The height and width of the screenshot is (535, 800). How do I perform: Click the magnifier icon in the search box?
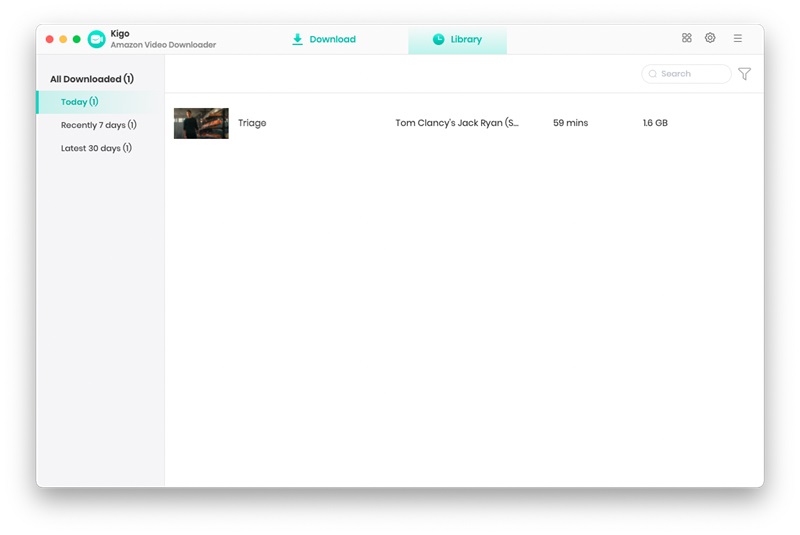652,74
